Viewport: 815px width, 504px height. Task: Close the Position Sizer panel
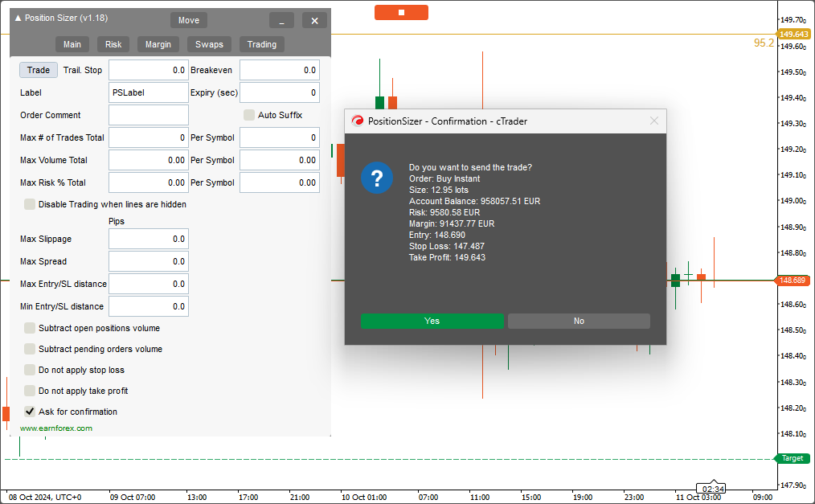[315, 20]
